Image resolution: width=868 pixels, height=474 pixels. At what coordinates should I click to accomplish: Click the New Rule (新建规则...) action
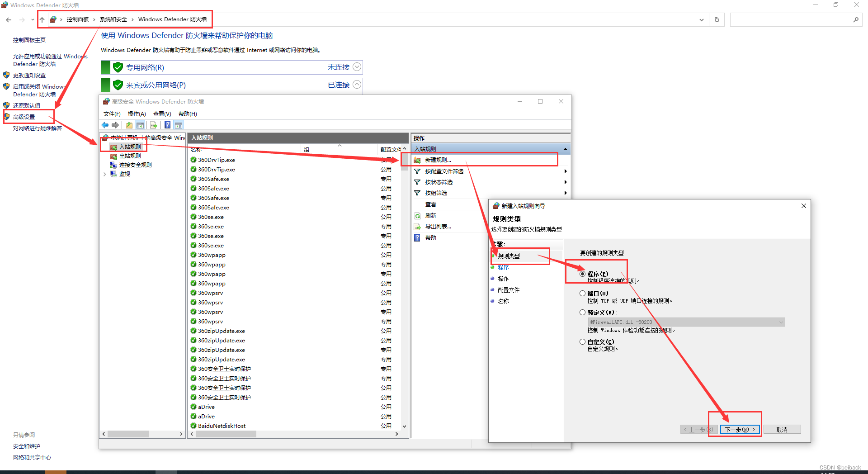coord(438,160)
